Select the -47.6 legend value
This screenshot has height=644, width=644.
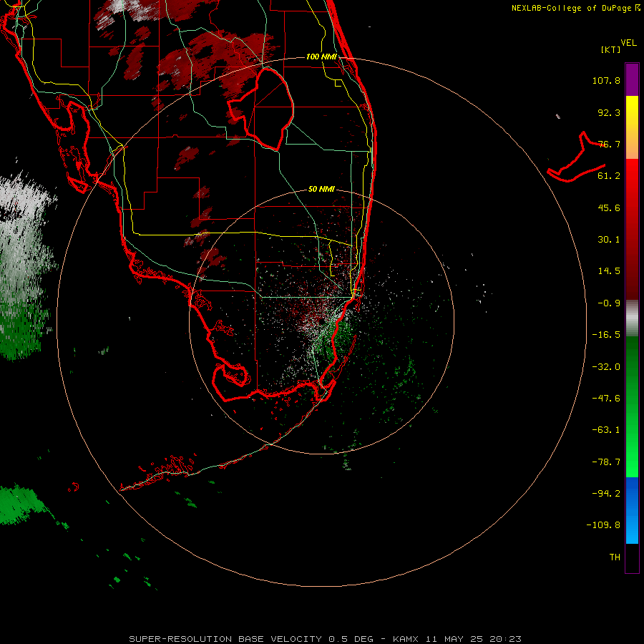[606, 399]
